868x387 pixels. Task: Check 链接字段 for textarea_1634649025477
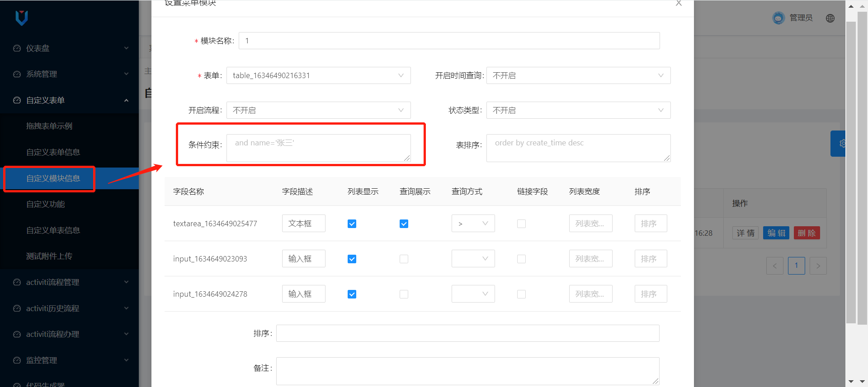click(x=521, y=224)
